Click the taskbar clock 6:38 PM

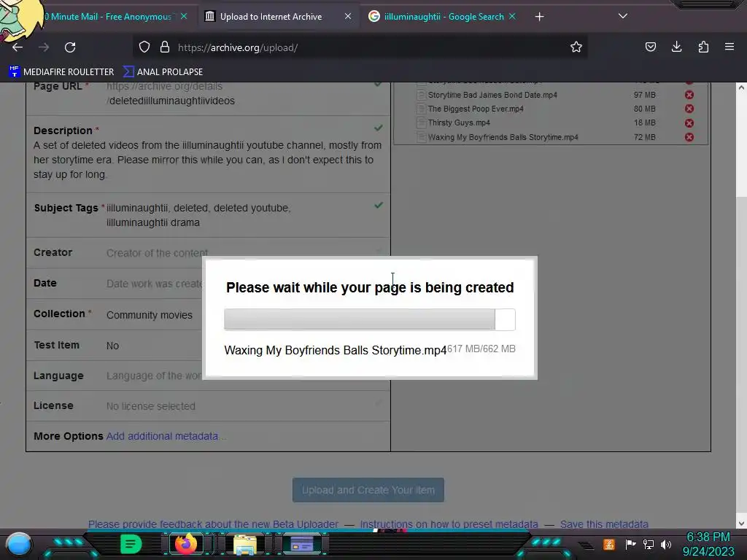(x=708, y=537)
